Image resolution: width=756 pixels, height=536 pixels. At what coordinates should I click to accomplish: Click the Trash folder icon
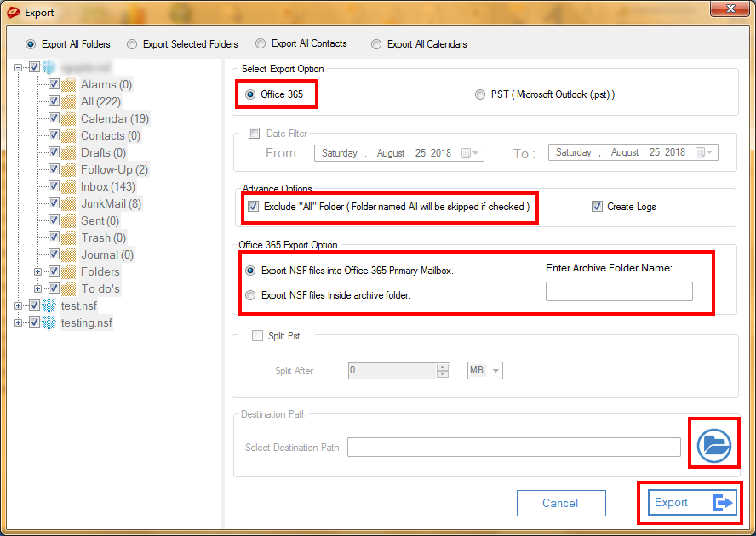click(69, 237)
